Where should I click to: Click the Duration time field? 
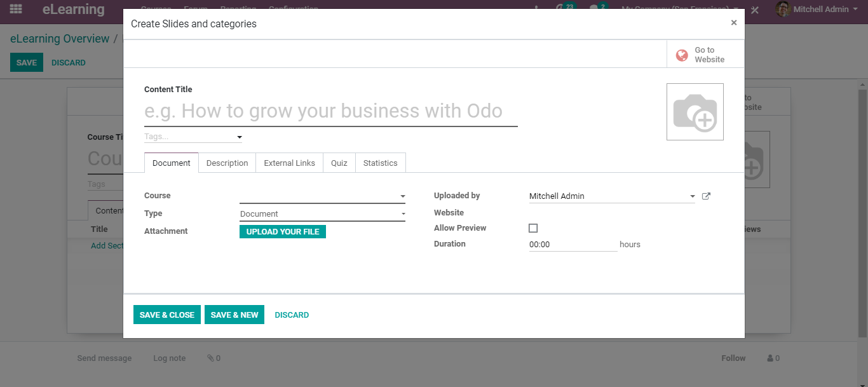(573, 244)
